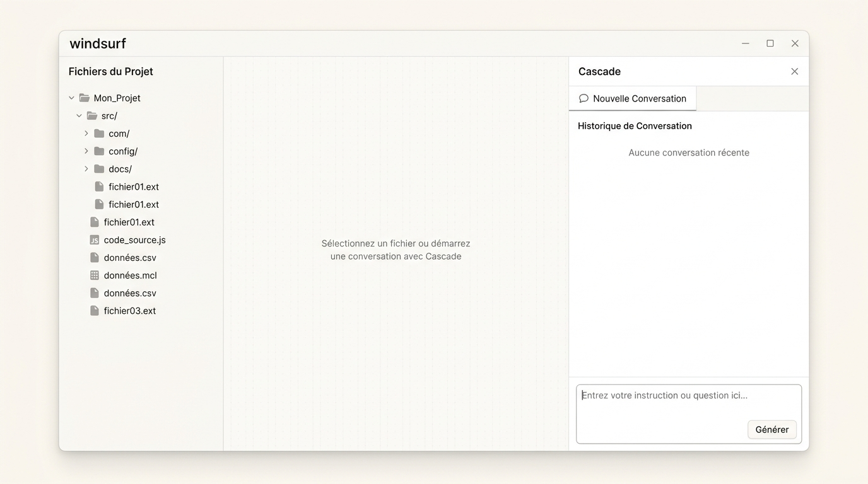
Task: Expand the com/ folder chevron
Action: (86, 134)
